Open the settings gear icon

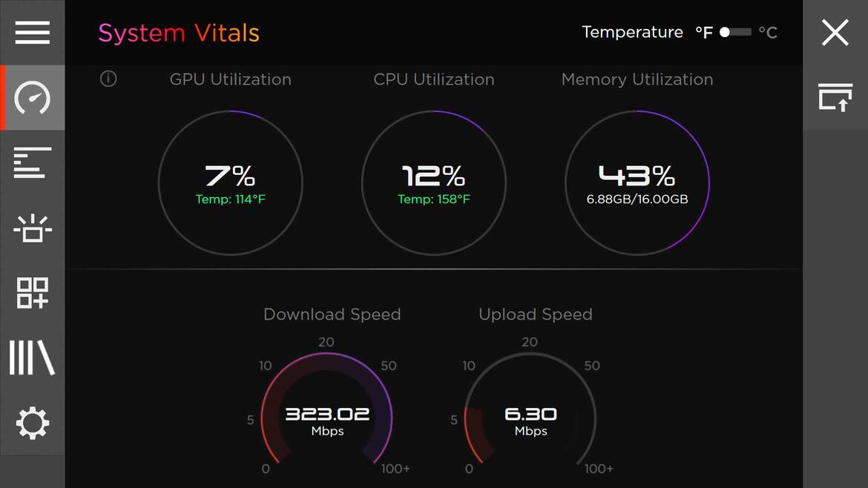tap(32, 423)
